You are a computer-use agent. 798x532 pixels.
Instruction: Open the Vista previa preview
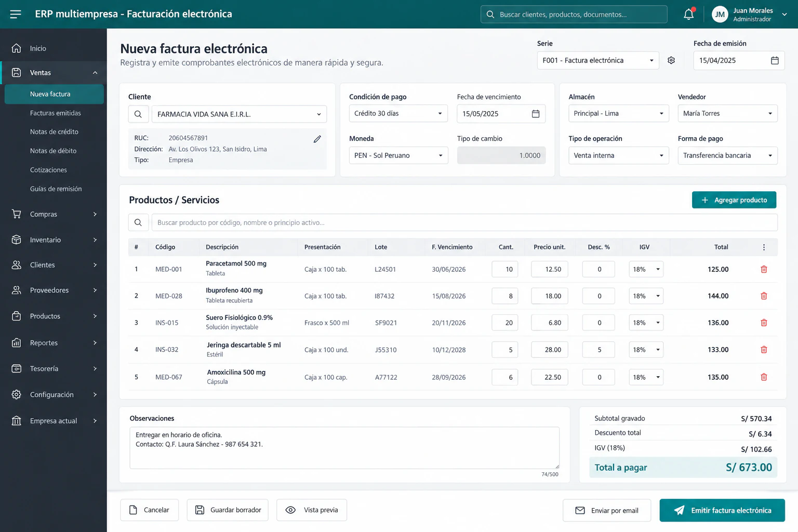tap(312, 510)
